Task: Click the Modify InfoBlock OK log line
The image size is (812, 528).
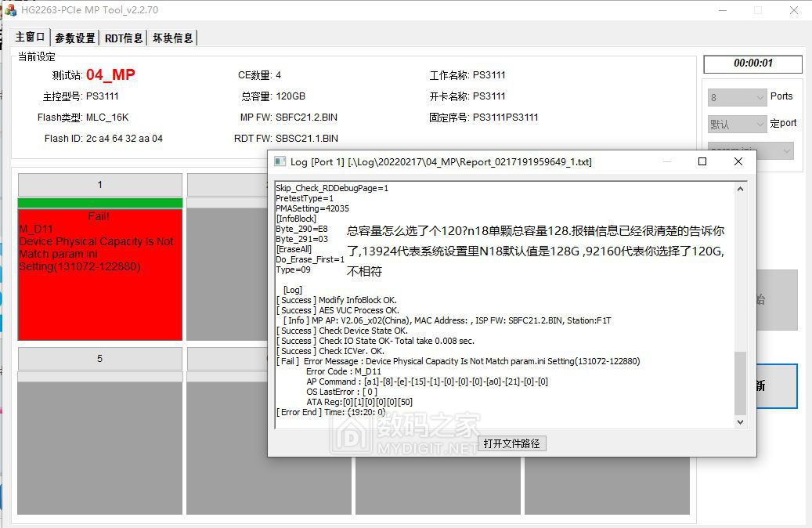Action: [x=337, y=300]
